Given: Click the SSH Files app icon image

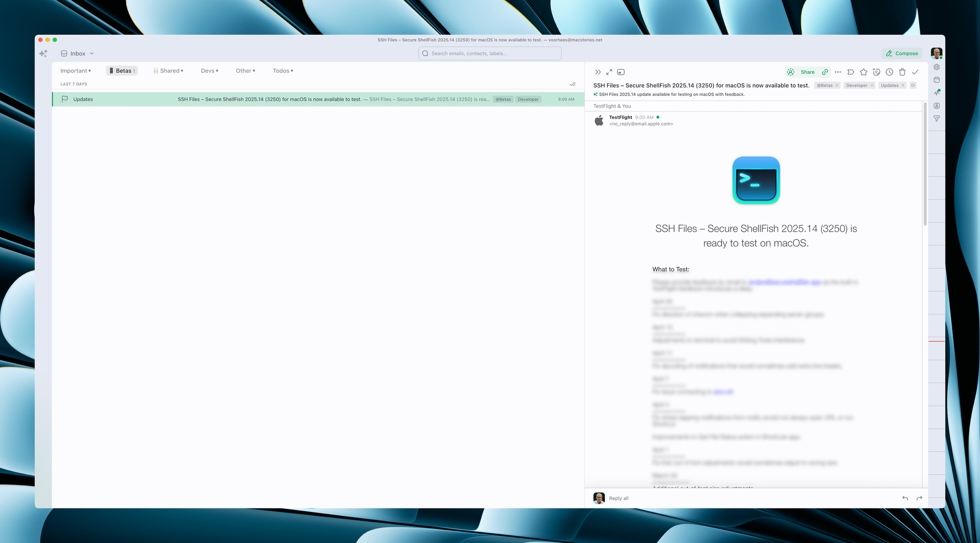Looking at the screenshot, I should click(x=756, y=180).
